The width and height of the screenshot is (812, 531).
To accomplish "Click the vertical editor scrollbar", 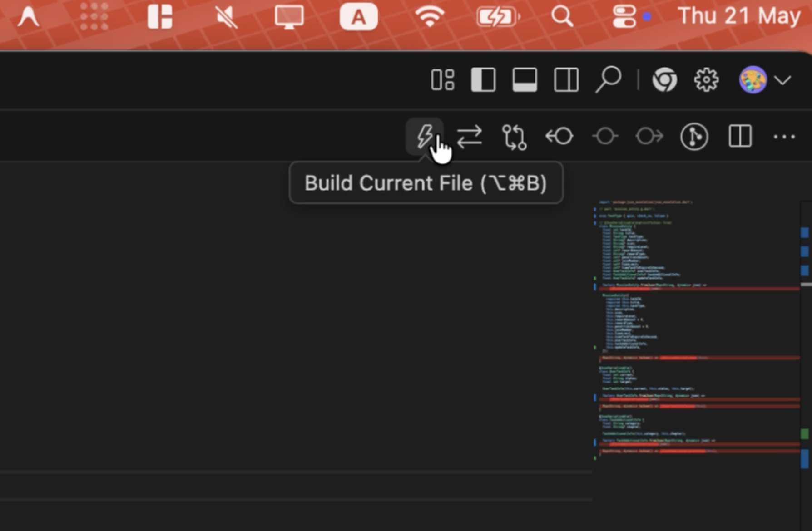I will pos(806,365).
